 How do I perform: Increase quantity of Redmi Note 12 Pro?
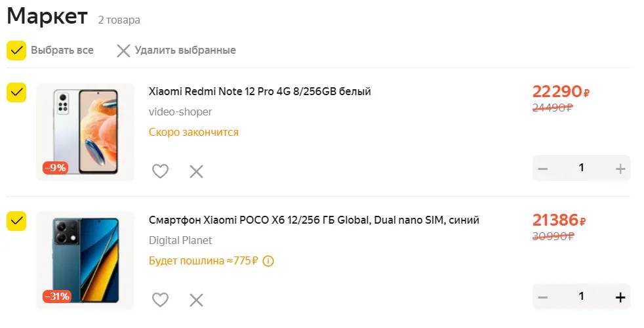(x=620, y=169)
